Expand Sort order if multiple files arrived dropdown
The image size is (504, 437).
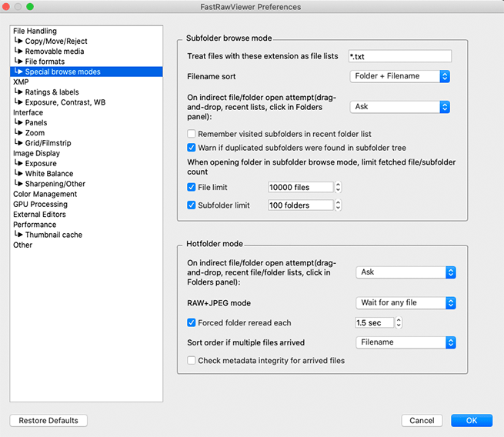(x=407, y=342)
